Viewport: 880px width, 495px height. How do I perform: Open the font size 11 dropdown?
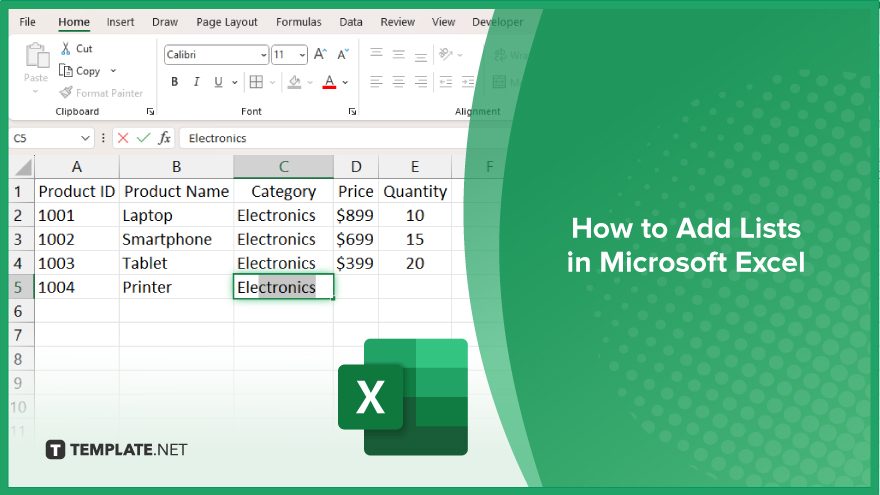coord(302,55)
